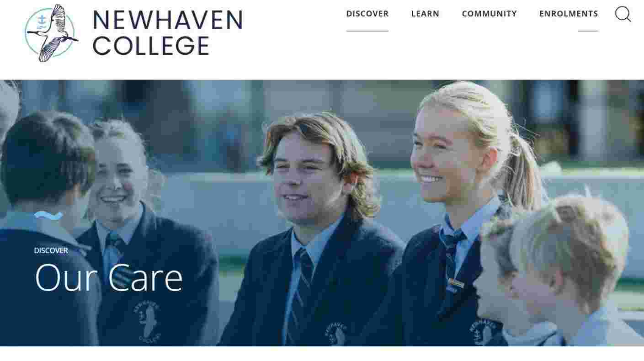
Task: Click the NEWHAVEN COLLEGE wordmark text
Action: pyautogui.click(x=168, y=33)
